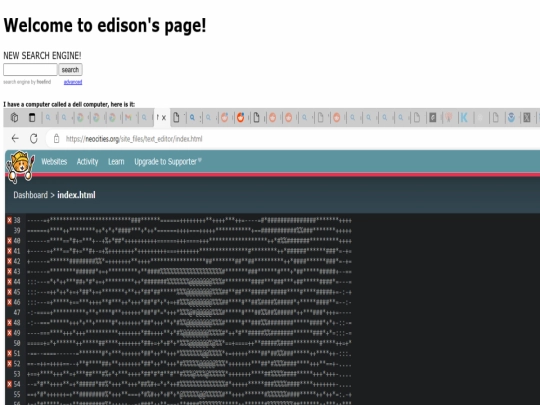The height and width of the screenshot is (405, 540).
Task: Click the error marker on line 41
Action: 10,251
